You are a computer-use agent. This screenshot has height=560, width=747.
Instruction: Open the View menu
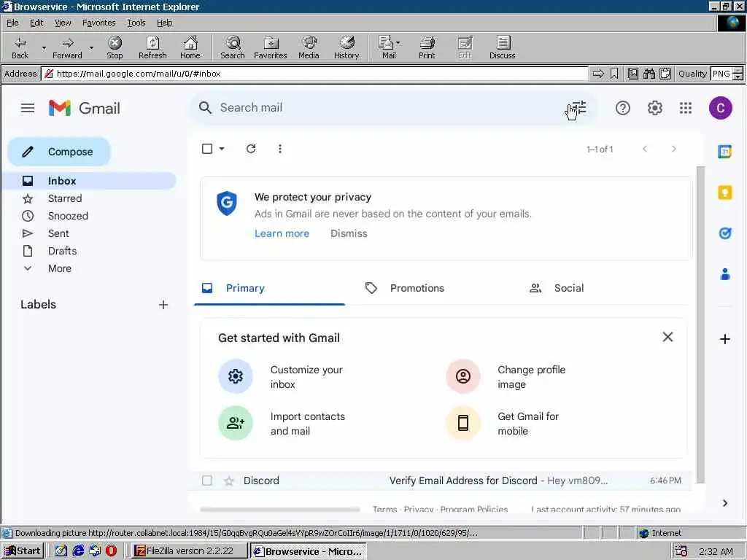[x=63, y=23]
